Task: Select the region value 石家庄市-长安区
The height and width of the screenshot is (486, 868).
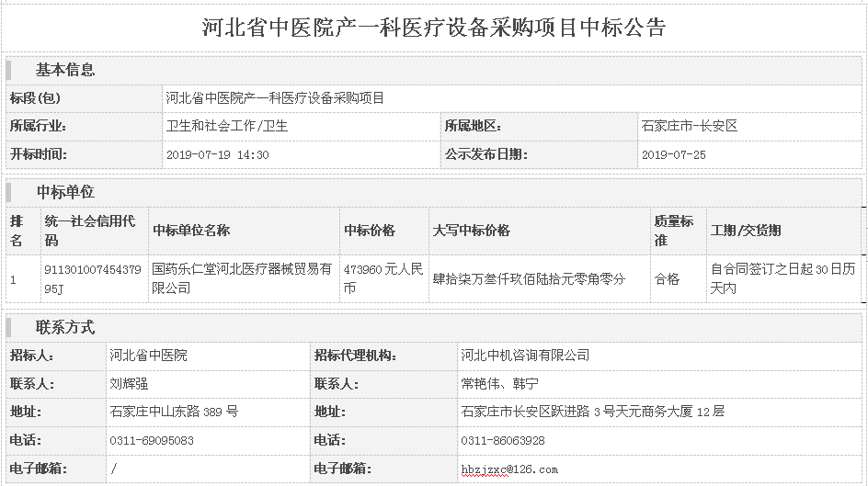Action: [690, 126]
